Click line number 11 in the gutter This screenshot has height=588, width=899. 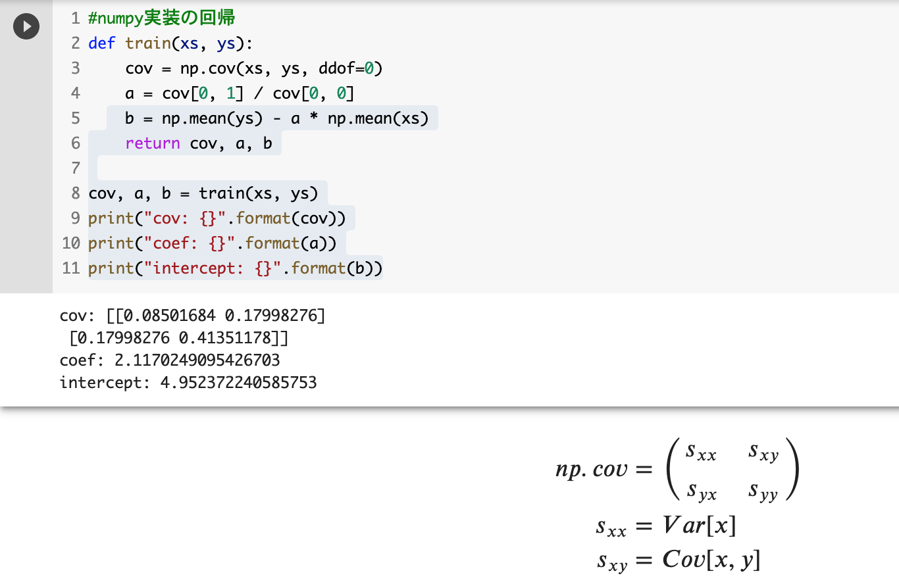[x=71, y=268]
